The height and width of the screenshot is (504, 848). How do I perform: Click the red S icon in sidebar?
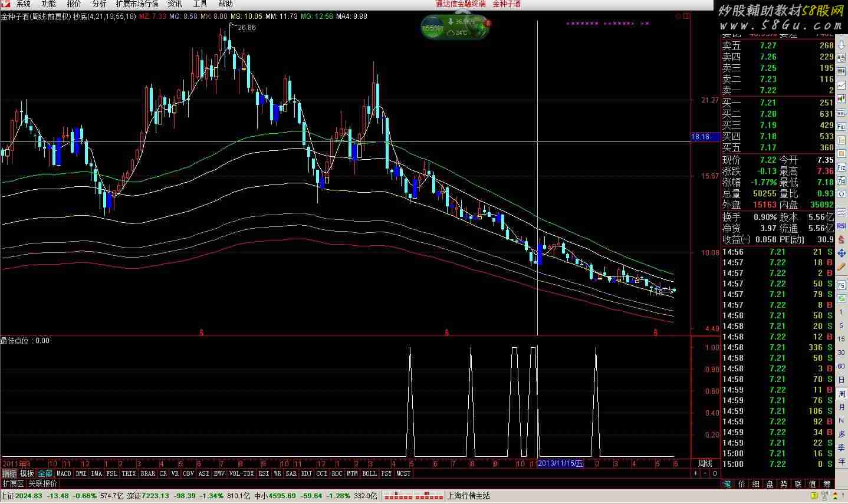842,239
